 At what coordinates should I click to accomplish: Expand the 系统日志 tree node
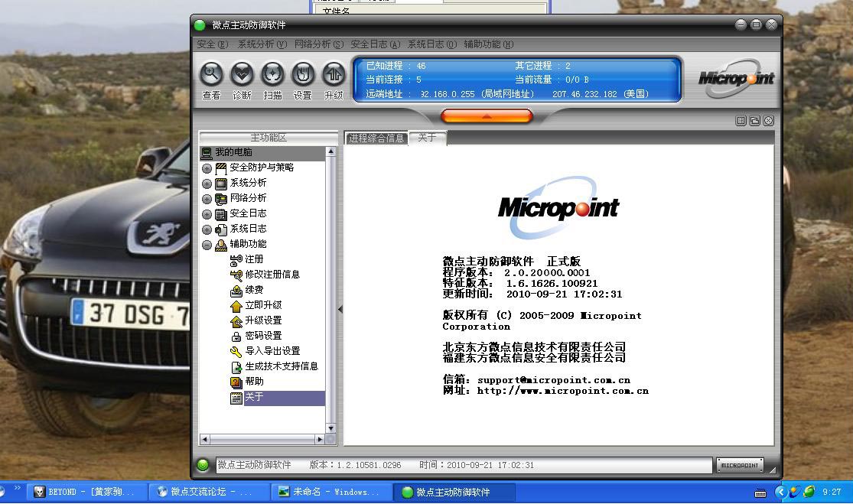(x=207, y=229)
